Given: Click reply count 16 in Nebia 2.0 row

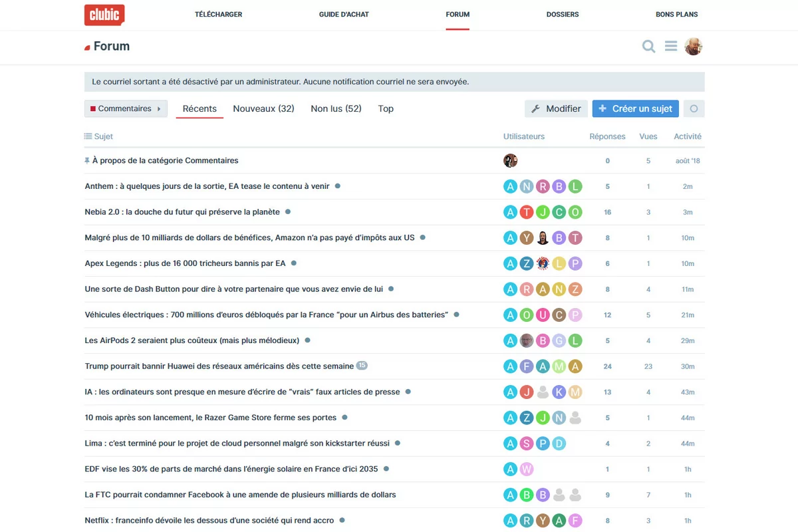Looking at the screenshot, I should (x=607, y=212).
